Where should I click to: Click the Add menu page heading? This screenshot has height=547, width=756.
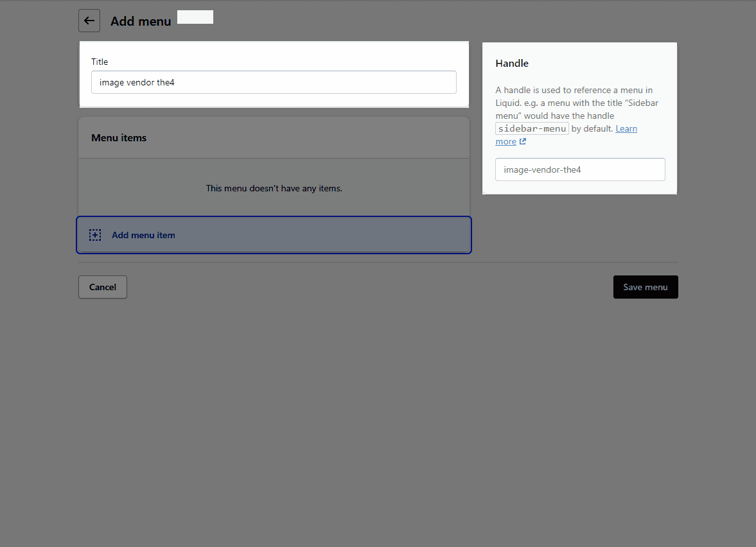click(141, 22)
